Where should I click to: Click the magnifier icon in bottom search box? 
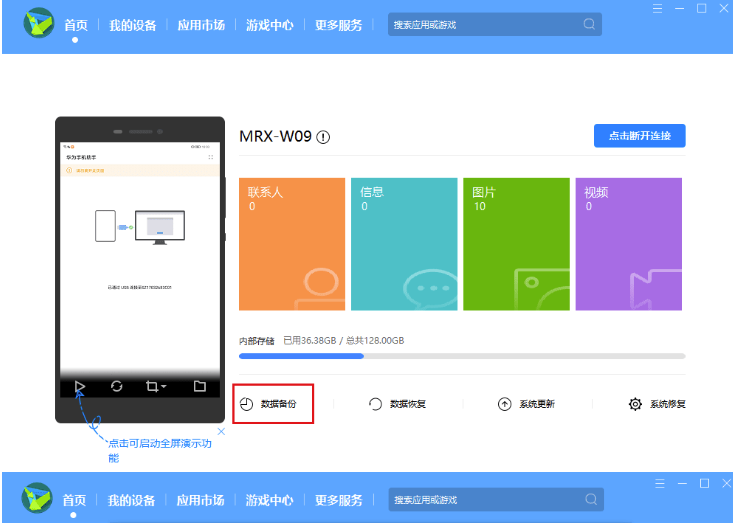pos(591,499)
